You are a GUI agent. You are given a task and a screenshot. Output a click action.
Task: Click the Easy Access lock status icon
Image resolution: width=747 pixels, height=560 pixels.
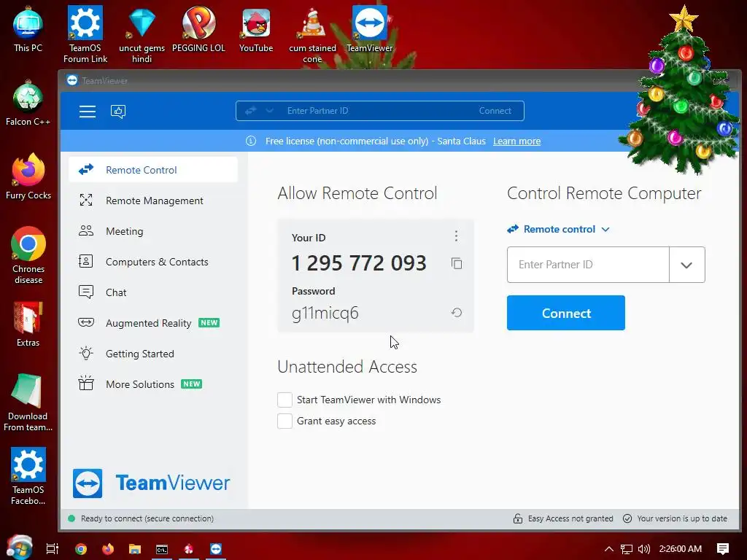[518, 518]
